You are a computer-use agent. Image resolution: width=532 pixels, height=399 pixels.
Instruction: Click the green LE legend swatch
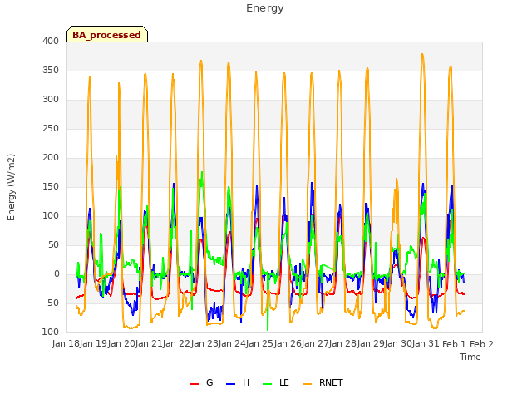(268, 384)
